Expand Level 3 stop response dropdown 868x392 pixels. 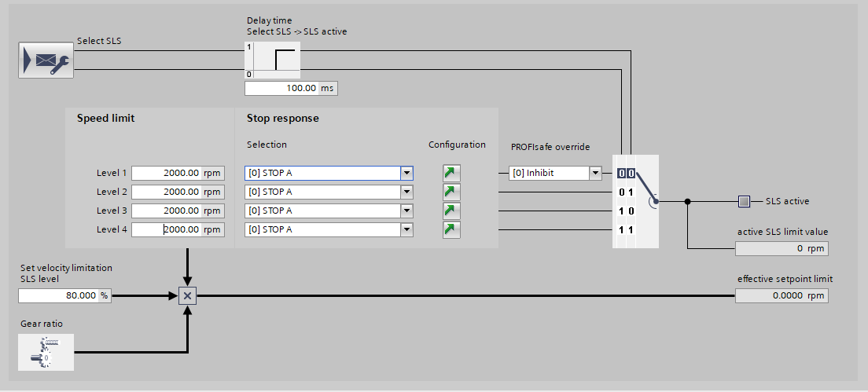point(407,211)
